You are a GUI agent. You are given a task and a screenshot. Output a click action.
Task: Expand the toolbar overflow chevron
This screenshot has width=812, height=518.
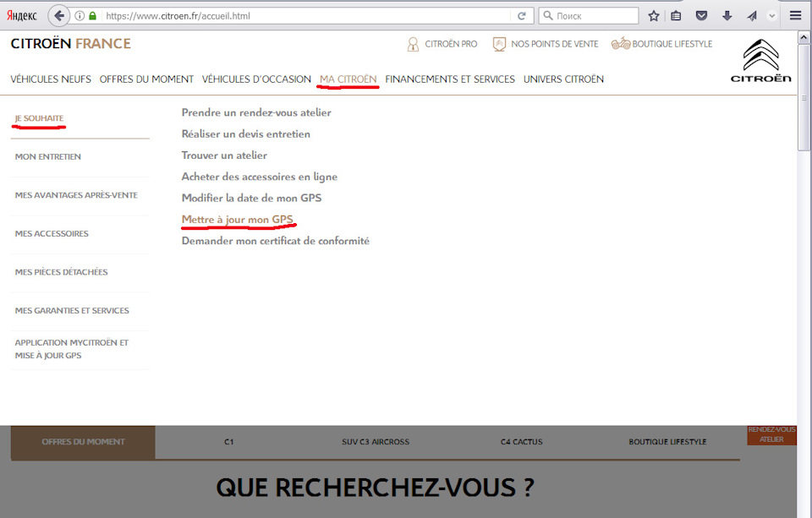point(771,16)
